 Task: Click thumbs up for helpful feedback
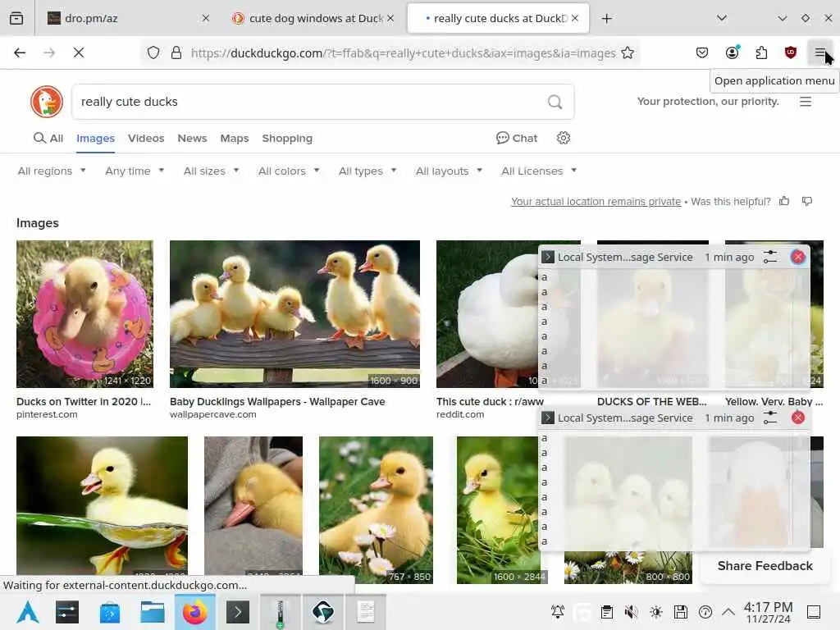tap(784, 202)
